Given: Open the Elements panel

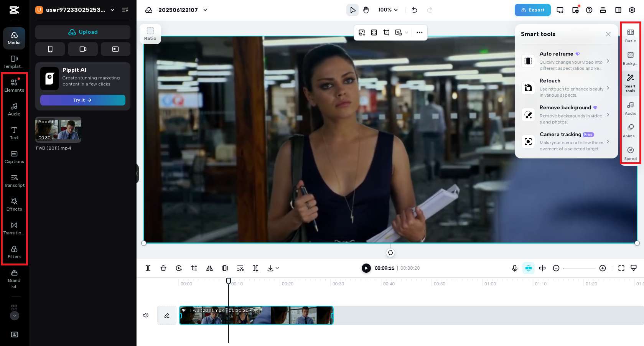Looking at the screenshot, I should pos(14,86).
